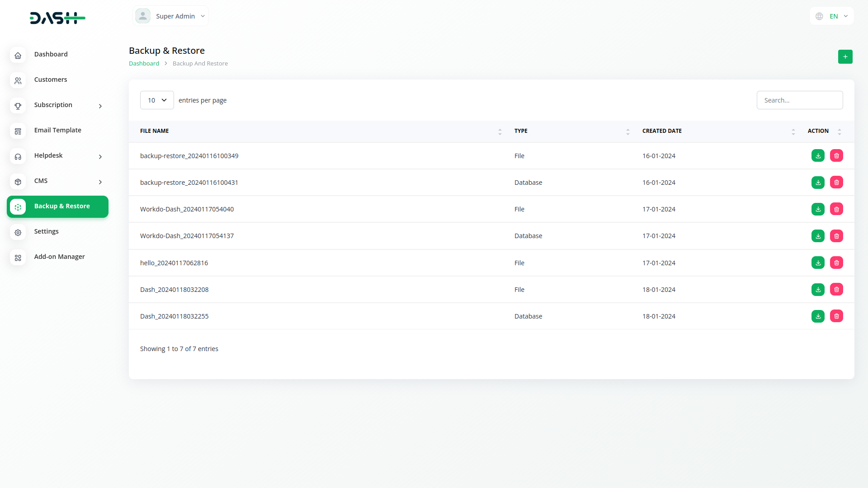868x488 pixels.
Task: Click into the Search input field
Action: [x=799, y=100]
